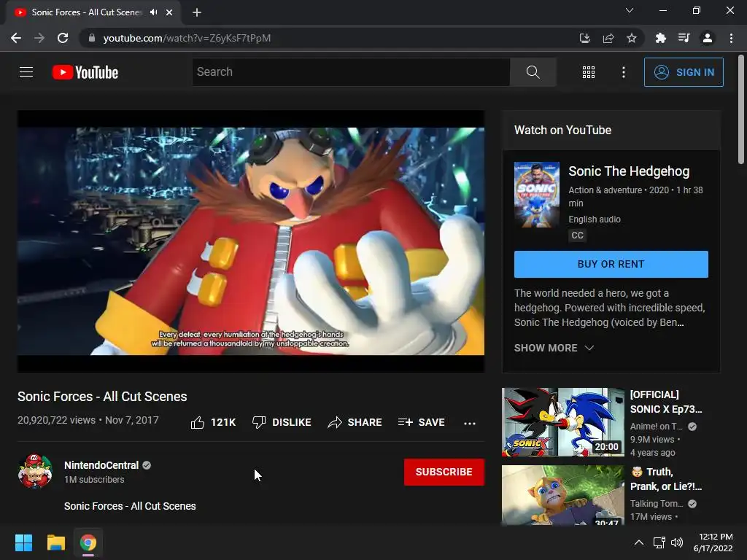The image size is (747, 560).
Task: Reload the page with refresh icon
Action: 63,38
